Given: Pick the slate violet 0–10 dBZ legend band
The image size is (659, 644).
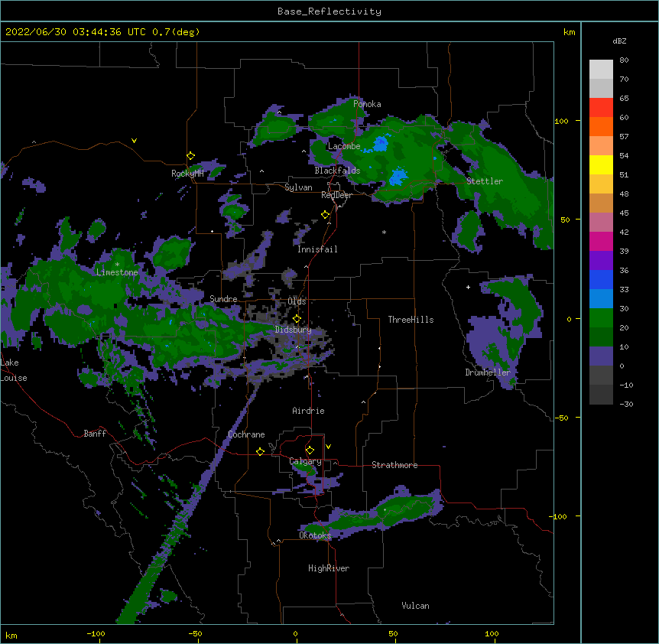Looking at the screenshot, I should [x=601, y=356].
